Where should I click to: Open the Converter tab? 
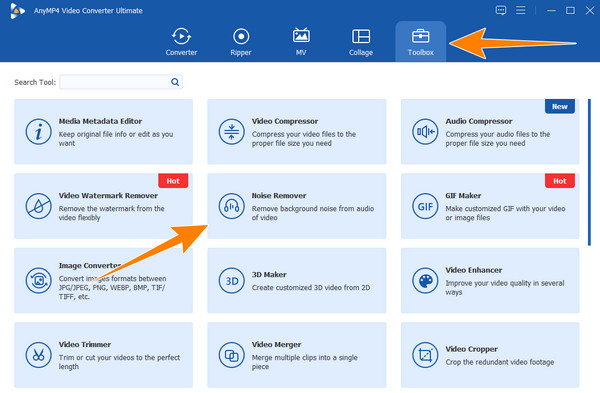[x=181, y=42]
